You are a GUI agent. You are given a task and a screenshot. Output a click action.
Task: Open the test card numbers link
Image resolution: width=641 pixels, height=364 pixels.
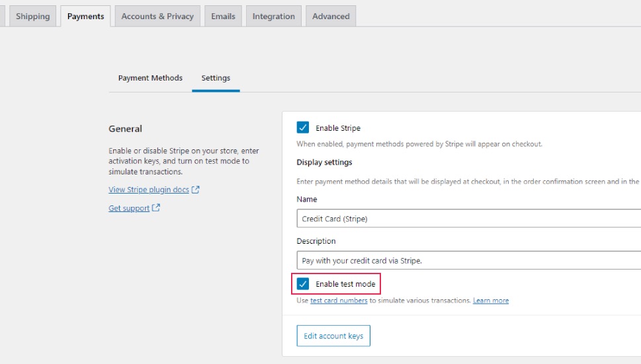click(339, 301)
